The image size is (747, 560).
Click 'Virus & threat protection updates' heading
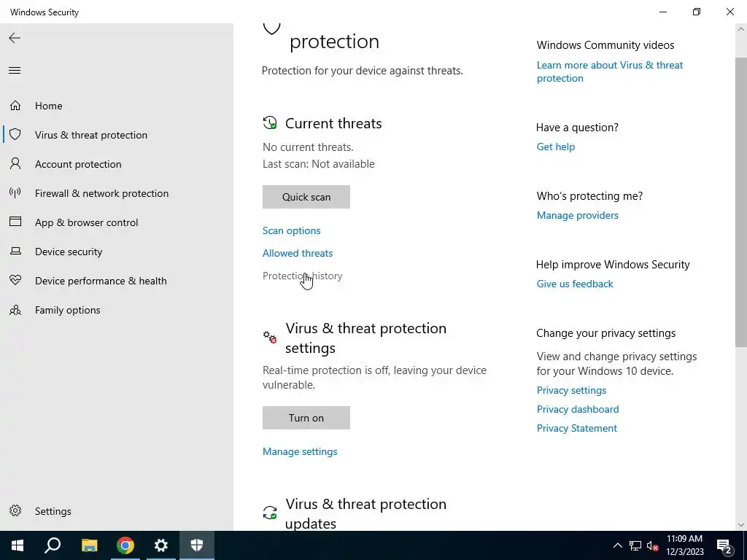click(x=366, y=513)
